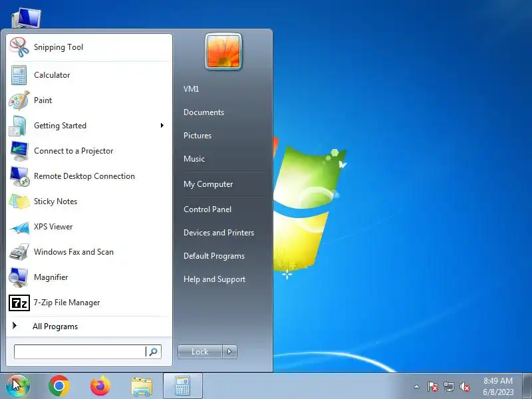Click the search magnifier icon
Image resolution: width=532 pixels, height=399 pixels.
[x=154, y=352]
